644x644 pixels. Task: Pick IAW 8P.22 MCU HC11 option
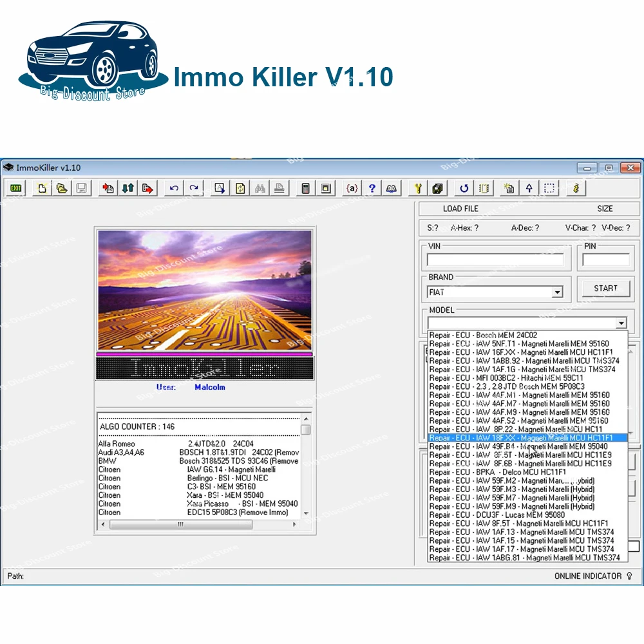pyautogui.click(x=527, y=429)
